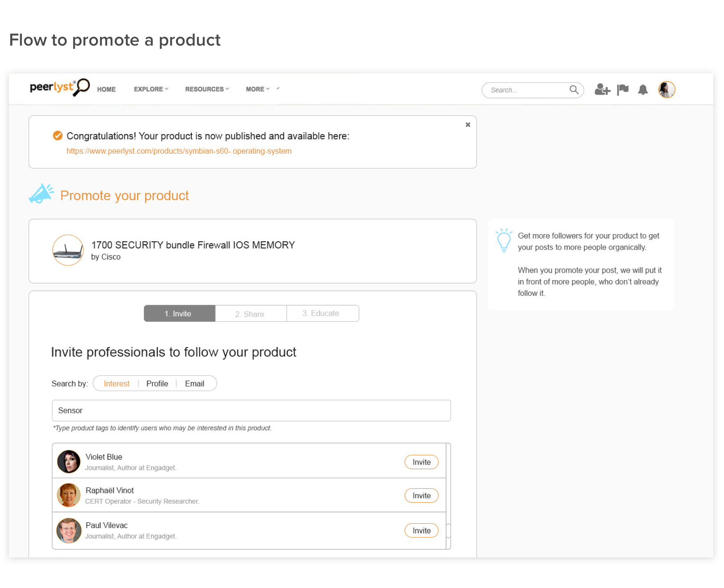
Task: Click the name Violet Blue
Action: 104,457
